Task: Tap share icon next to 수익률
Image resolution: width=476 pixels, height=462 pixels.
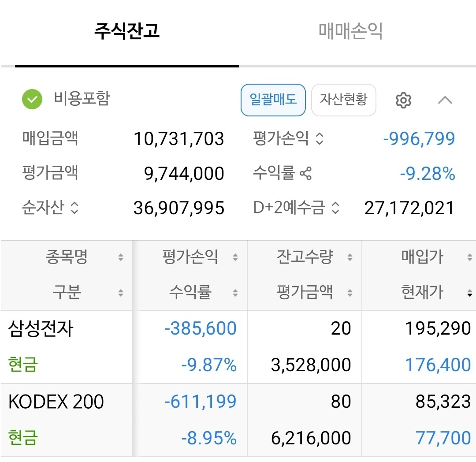Action: click(305, 173)
